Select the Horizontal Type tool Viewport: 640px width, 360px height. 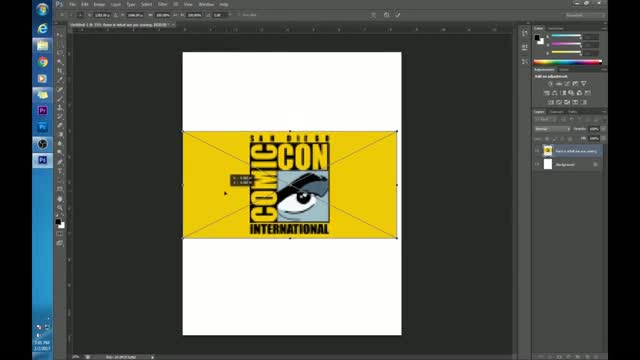(60, 171)
